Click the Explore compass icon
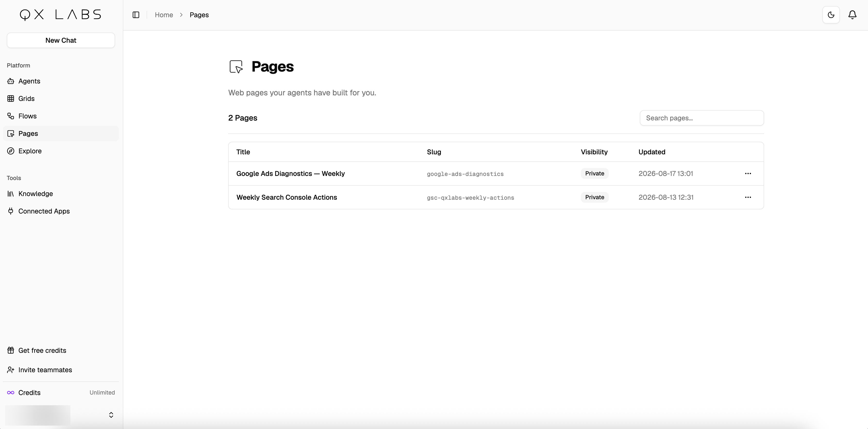 point(11,151)
